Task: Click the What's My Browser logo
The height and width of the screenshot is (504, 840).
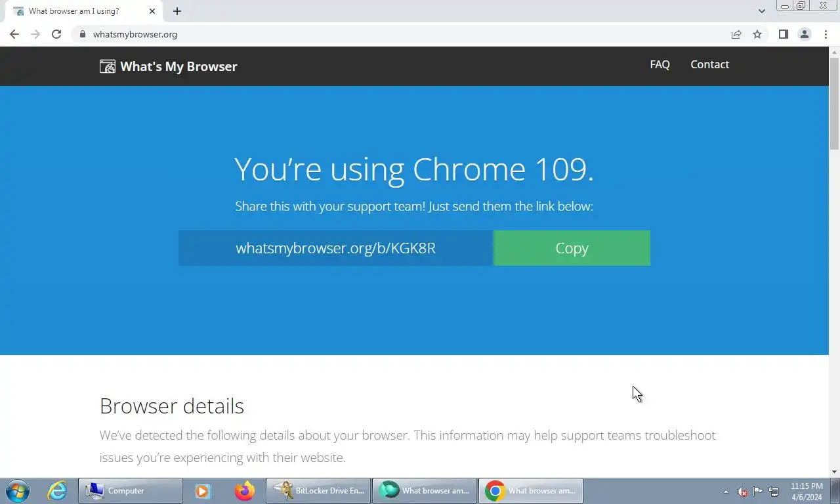Action: 169,66
